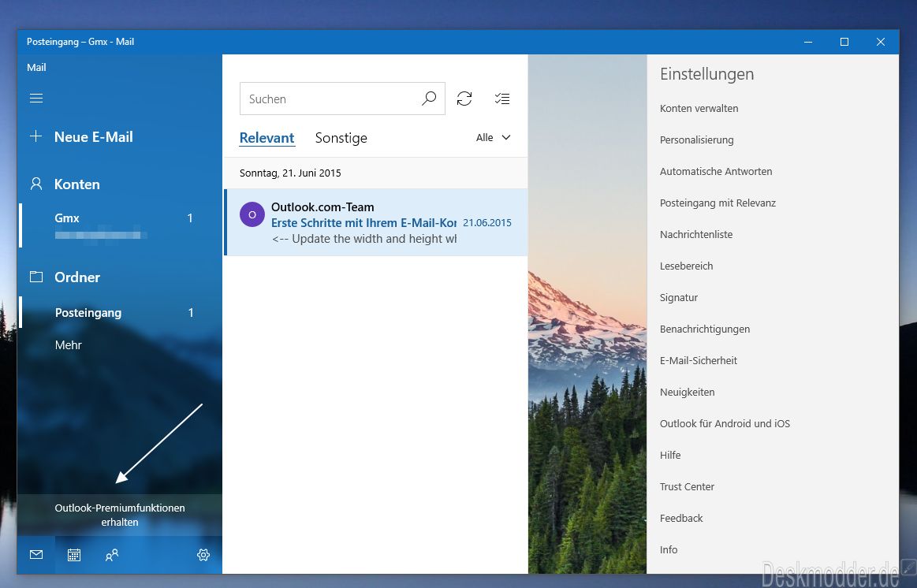Click inside the Suchen search field

click(x=342, y=99)
